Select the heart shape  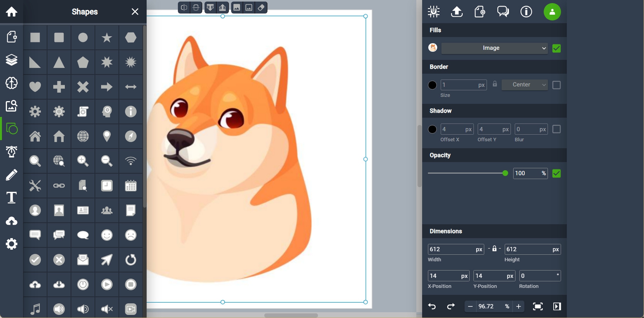(35, 87)
